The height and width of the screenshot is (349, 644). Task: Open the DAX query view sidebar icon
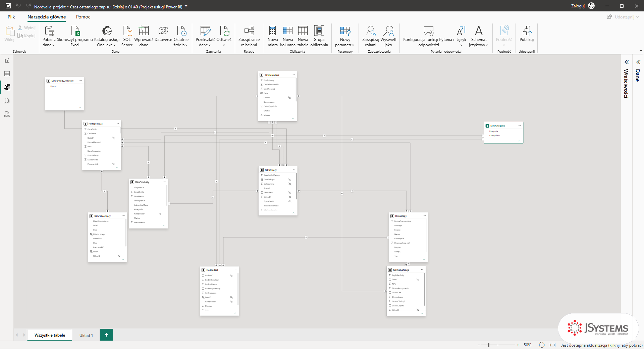(x=7, y=101)
